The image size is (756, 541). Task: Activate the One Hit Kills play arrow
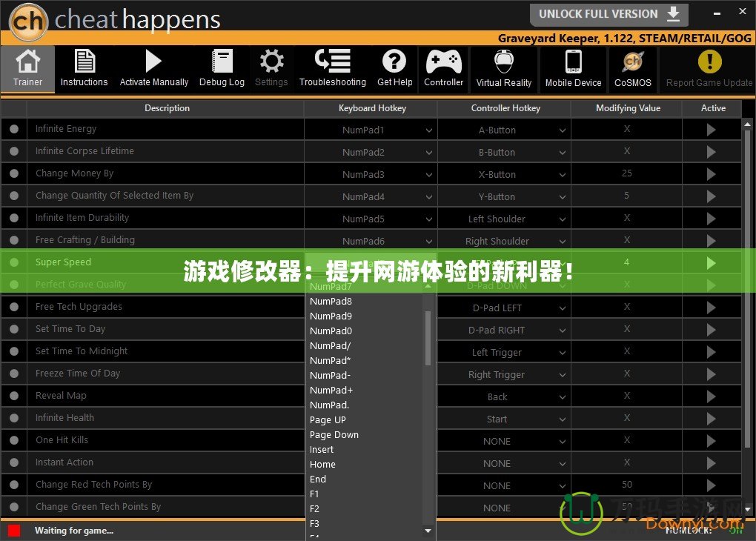coord(712,441)
